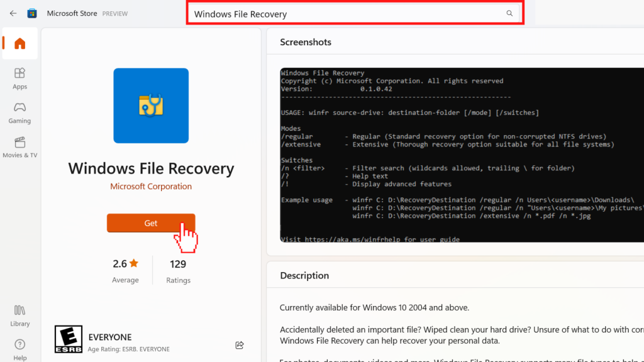Open the Gaming section in sidebar
This screenshot has width=644, height=362.
tap(19, 113)
